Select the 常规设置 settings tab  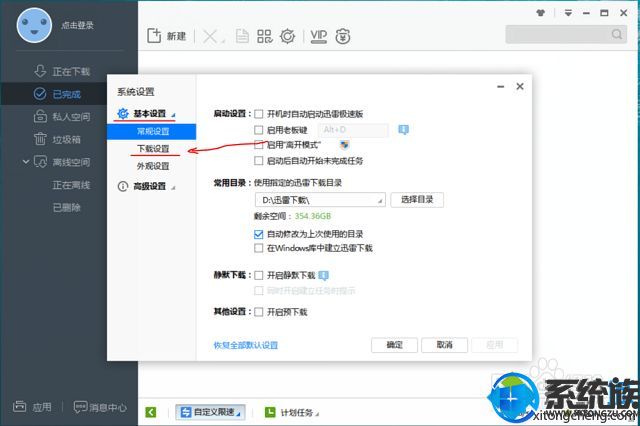[x=151, y=131]
